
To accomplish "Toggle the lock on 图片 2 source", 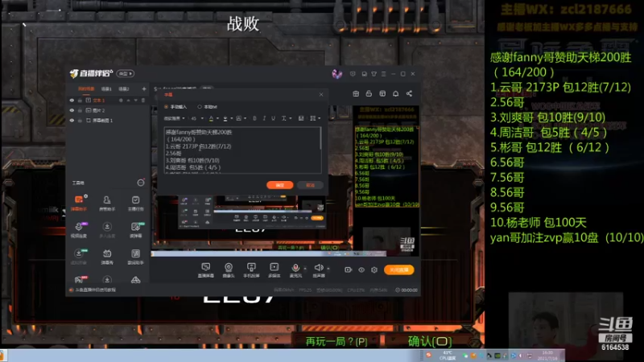I will tap(80, 110).
